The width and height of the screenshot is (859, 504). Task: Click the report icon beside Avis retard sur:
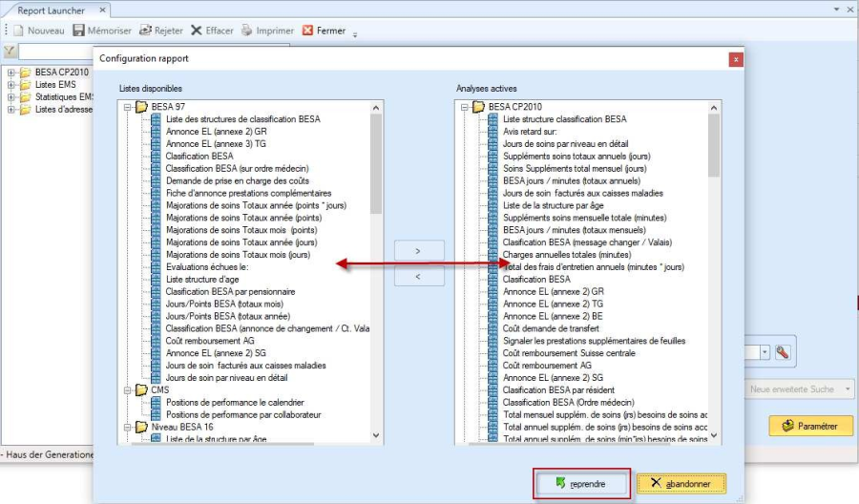(493, 132)
